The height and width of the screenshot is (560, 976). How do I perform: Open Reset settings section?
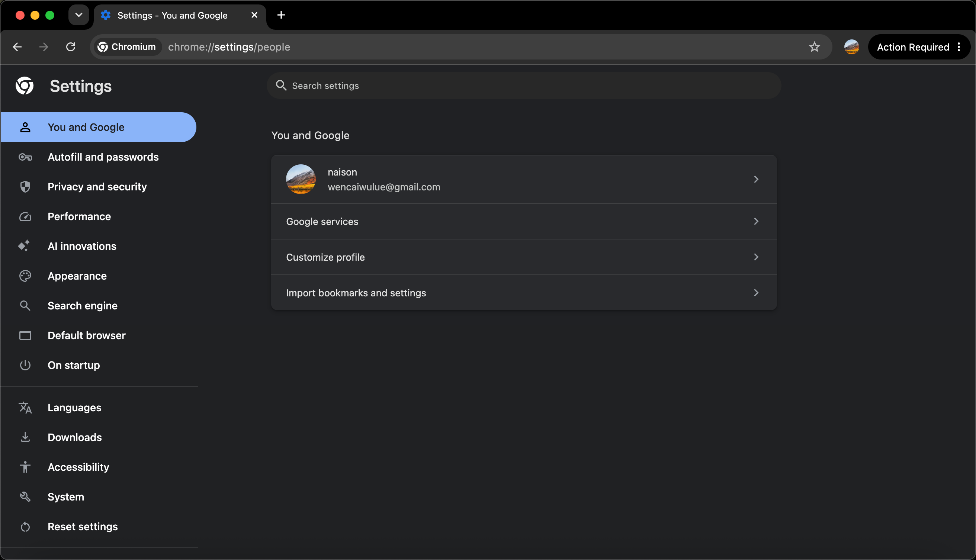[99, 527]
